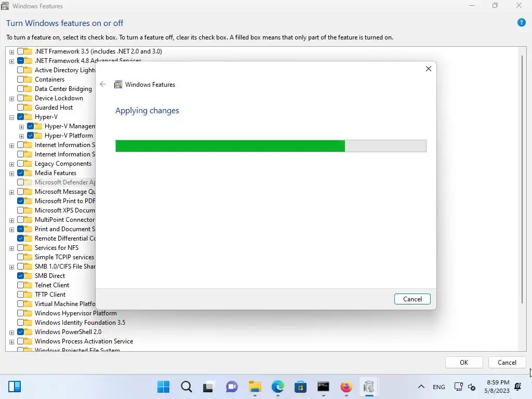The width and height of the screenshot is (532, 399).
Task: Open File Explorer from the taskbar
Action: pyautogui.click(x=255, y=387)
